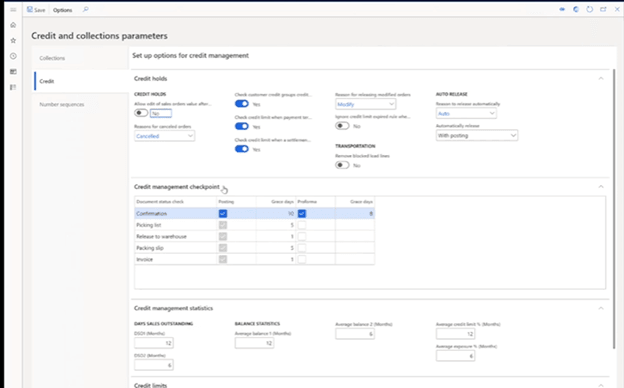Toggle Allow edit of sales orders value switch
The height and width of the screenshot is (388, 624).
click(x=141, y=113)
